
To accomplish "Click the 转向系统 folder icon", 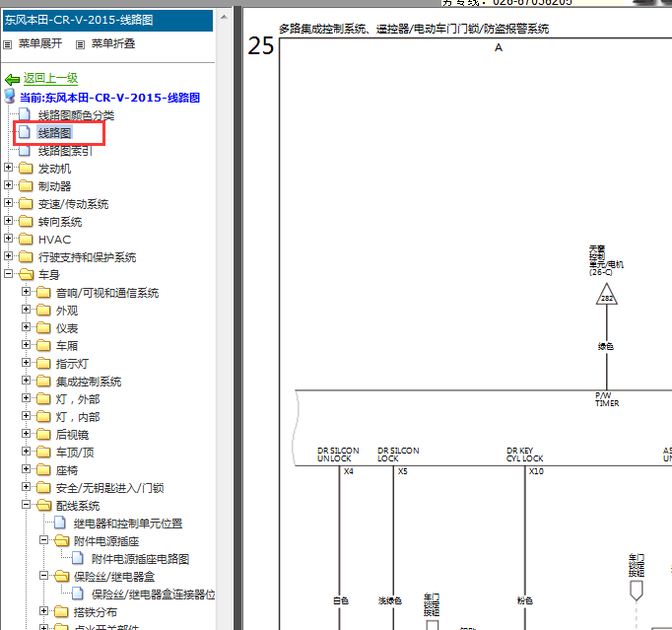I will pos(26,221).
